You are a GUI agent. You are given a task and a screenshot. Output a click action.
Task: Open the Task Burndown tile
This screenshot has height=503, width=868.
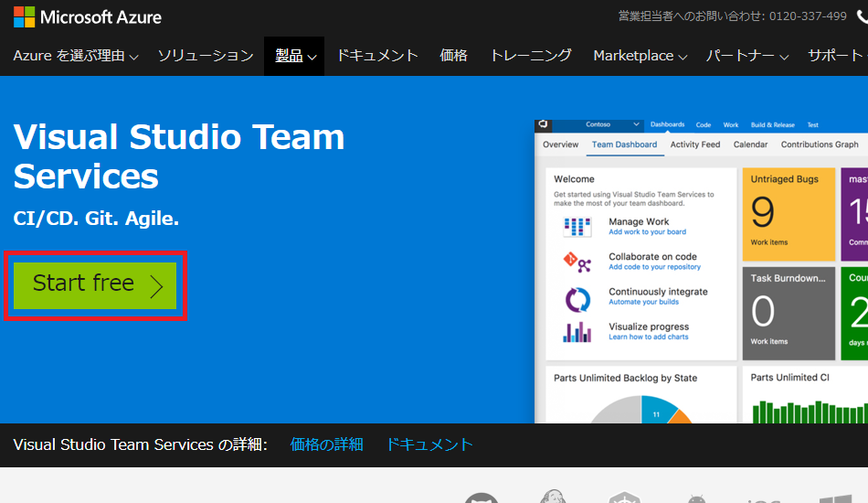coord(789,314)
